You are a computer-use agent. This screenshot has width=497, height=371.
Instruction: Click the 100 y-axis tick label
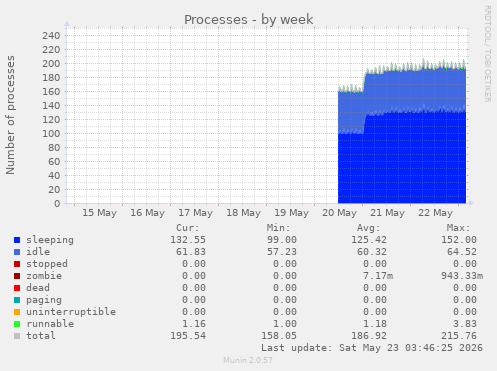click(x=51, y=134)
